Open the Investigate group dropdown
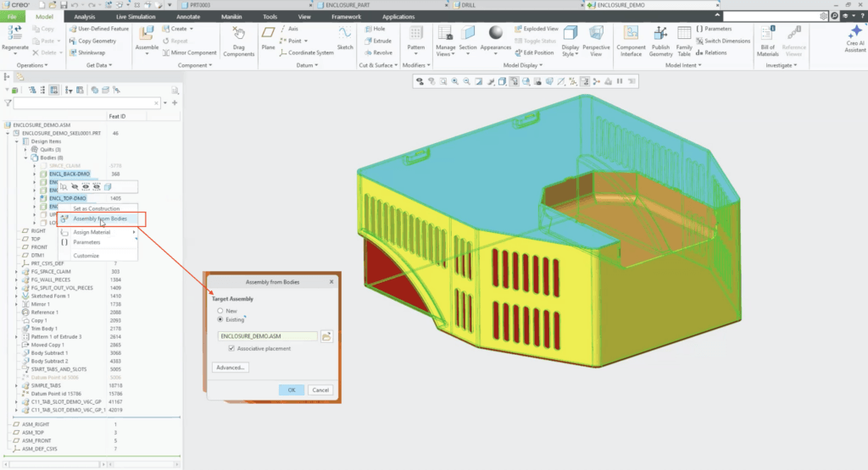 click(781, 65)
